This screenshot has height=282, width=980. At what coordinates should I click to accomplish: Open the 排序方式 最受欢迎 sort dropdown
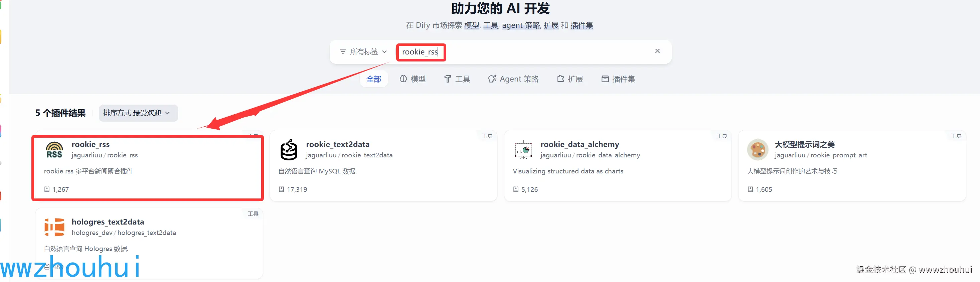click(138, 113)
